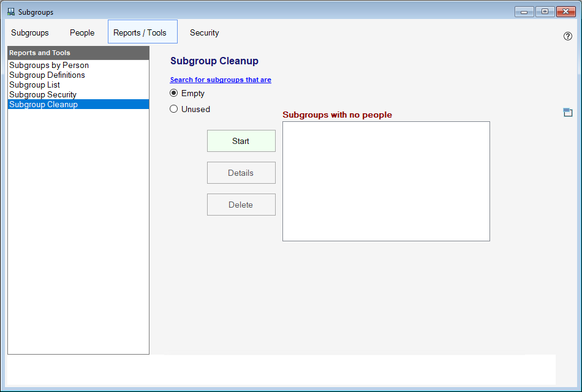Open the People tab
Image resolution: width=582 pixels, height=392 pixels.
82,32
